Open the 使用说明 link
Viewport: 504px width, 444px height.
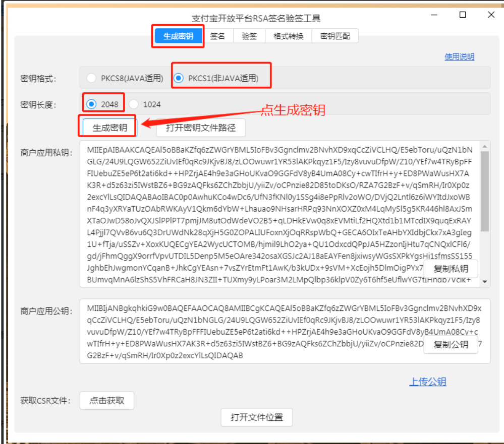(x=459, y=57)
